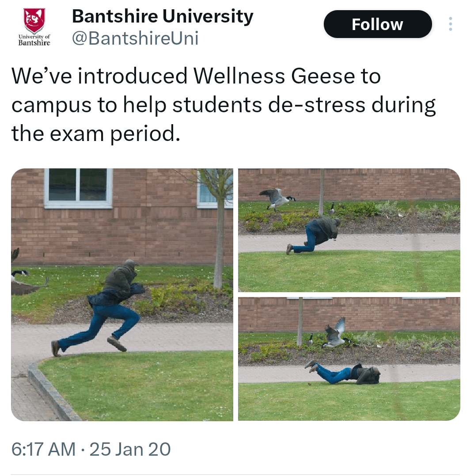
Task: Open the three-dot more options menu
Action: pos(450,24)
